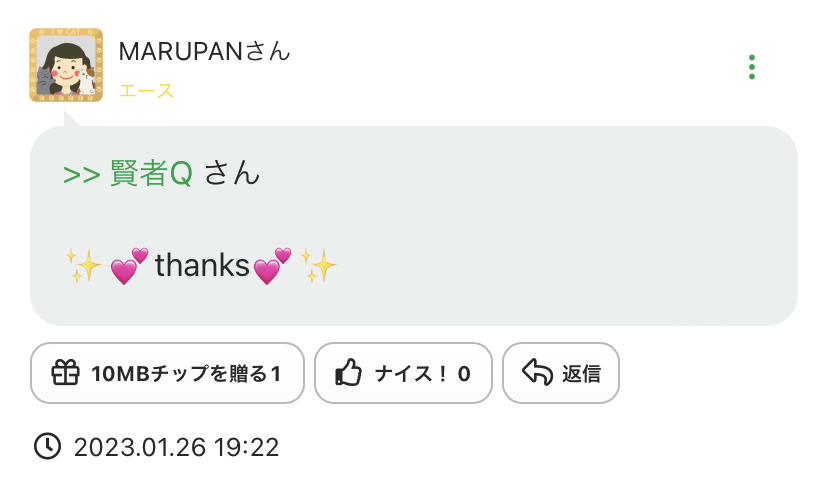Open the three-dot options menu

(752, 67)
